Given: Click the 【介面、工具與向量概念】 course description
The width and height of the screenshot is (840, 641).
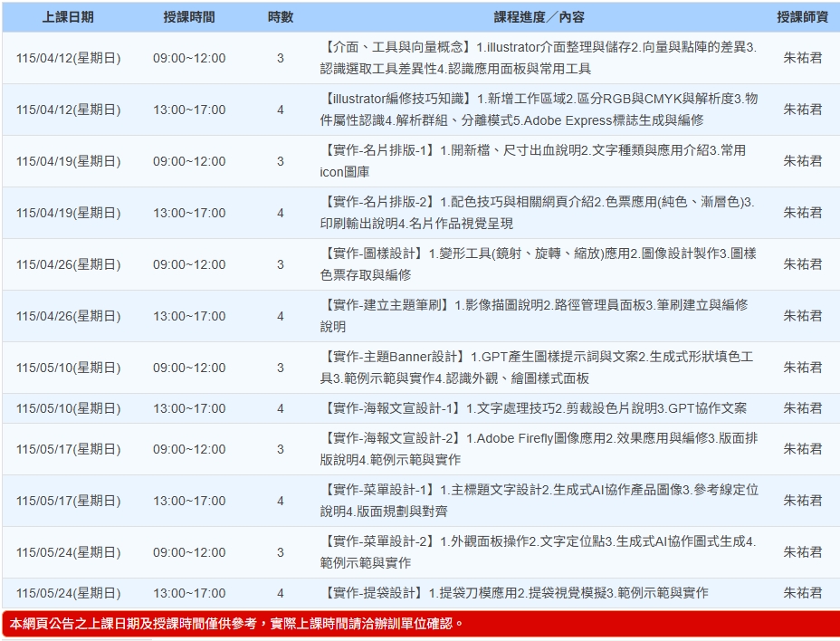Looking at the screenshot, I should (539, 58).
